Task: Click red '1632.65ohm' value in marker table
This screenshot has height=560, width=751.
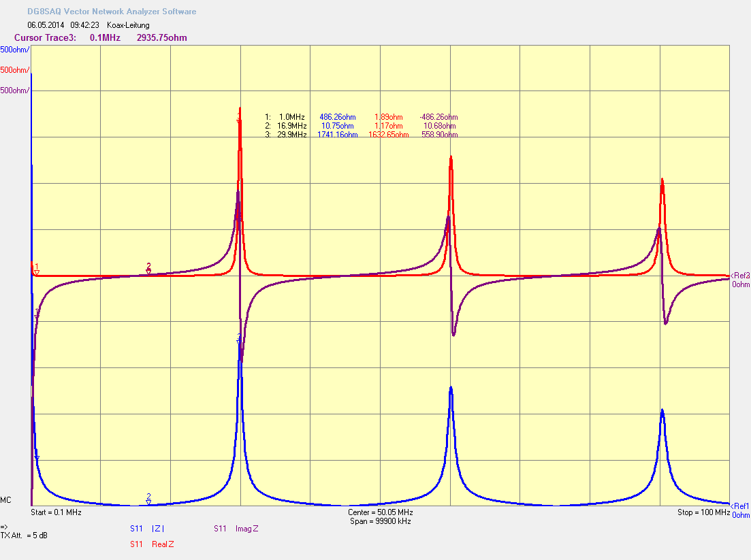Action: (388, 135)
